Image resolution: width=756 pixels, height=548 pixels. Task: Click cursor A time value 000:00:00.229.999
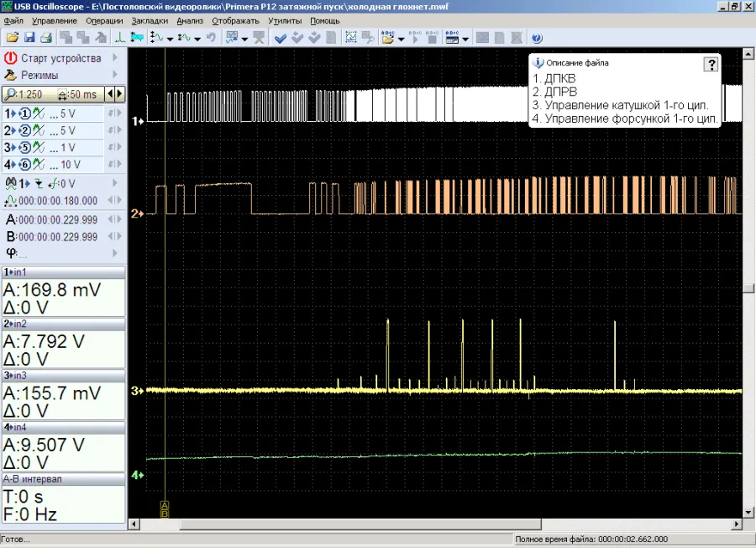[58, 220]
